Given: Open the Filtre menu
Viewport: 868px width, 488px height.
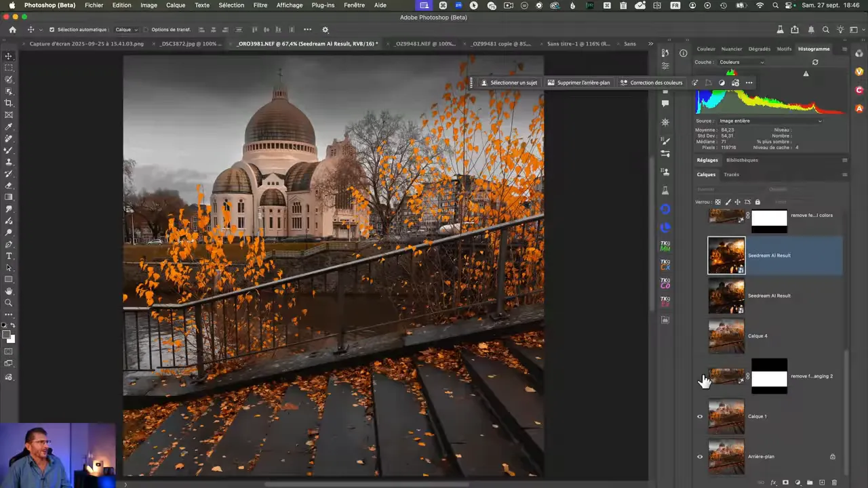Looking at the screenshot, I should (x=260, y=5).
